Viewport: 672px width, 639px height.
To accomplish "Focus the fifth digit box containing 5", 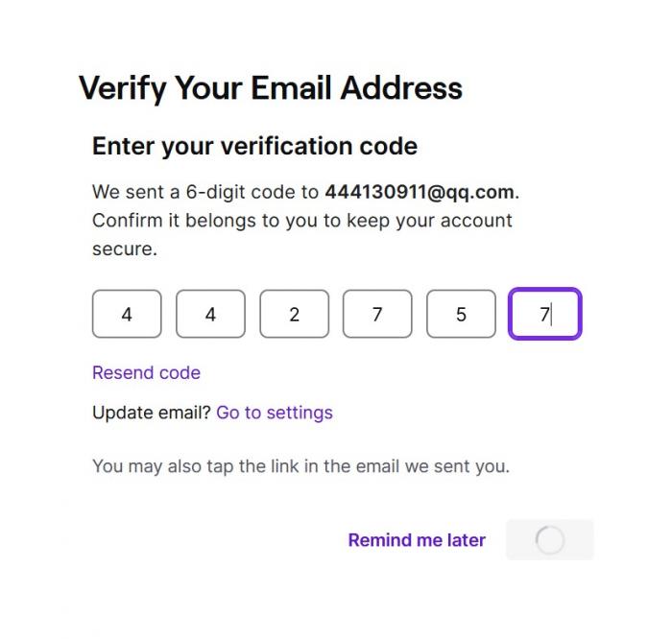I will point(461,314).
